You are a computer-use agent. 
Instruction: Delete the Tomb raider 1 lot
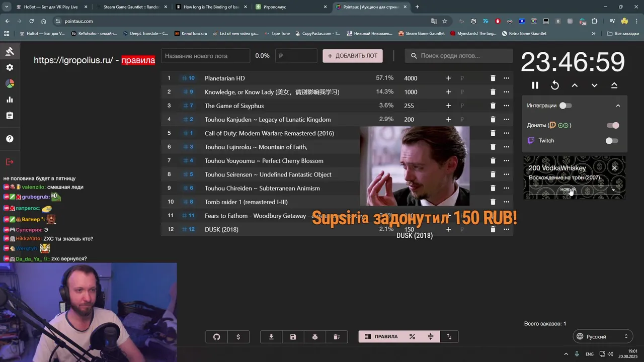pyautogui.click(x=493, y=202)
